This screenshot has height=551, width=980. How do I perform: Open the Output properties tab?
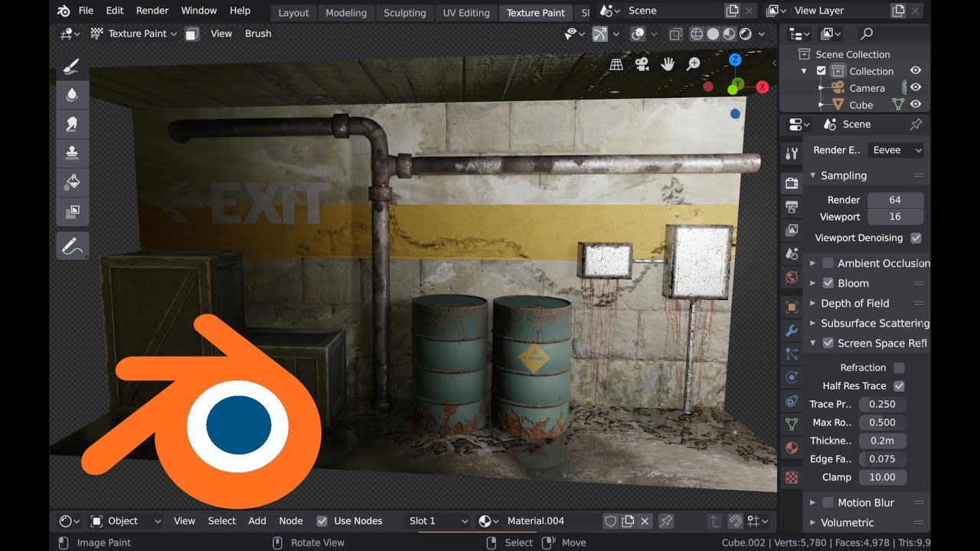coord(792,207)
